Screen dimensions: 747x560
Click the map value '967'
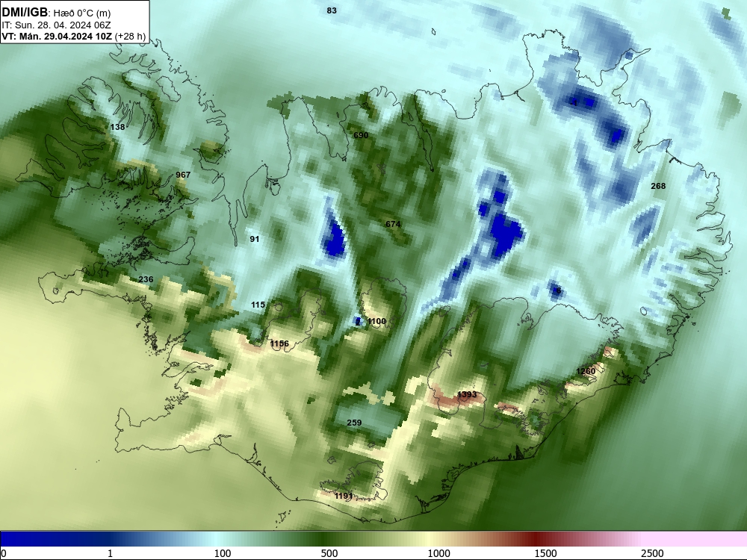[183, 175]
